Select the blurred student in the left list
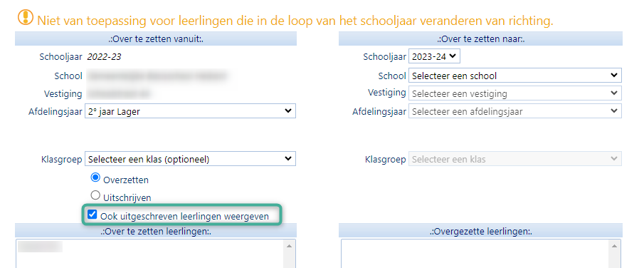Viewport: 644px width, 268px height. pyautogui.click(x=41, y=247)
